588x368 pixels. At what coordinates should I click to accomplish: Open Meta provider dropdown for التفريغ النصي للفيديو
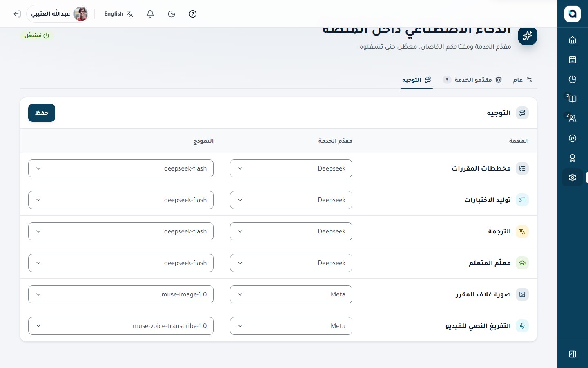[x=291, y=326]
